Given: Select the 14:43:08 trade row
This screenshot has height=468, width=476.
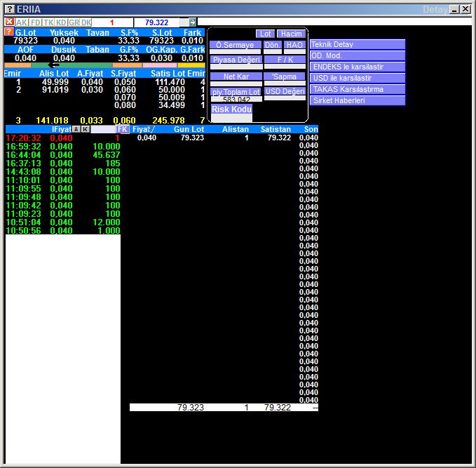Looking at the screenshot, I should [x=63, y=172].
